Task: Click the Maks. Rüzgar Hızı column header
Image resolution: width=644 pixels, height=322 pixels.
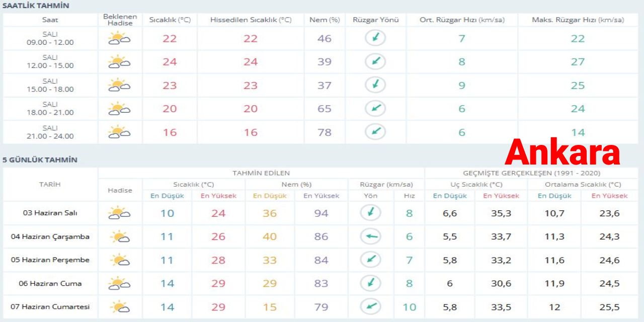Action: pos(578,20)
